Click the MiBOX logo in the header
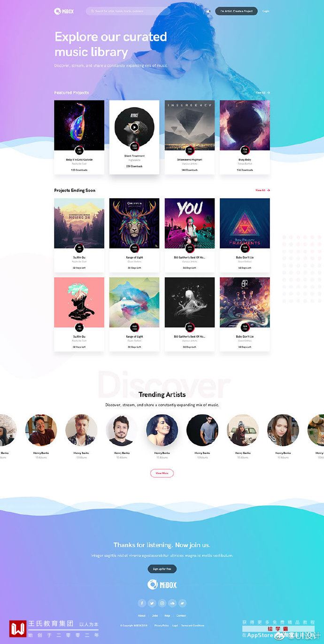The image size is (324, 644). click(63, 11)
